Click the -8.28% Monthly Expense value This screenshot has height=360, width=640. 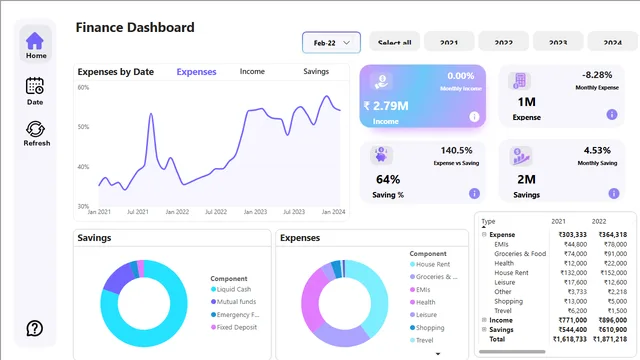tap(597, 75)
